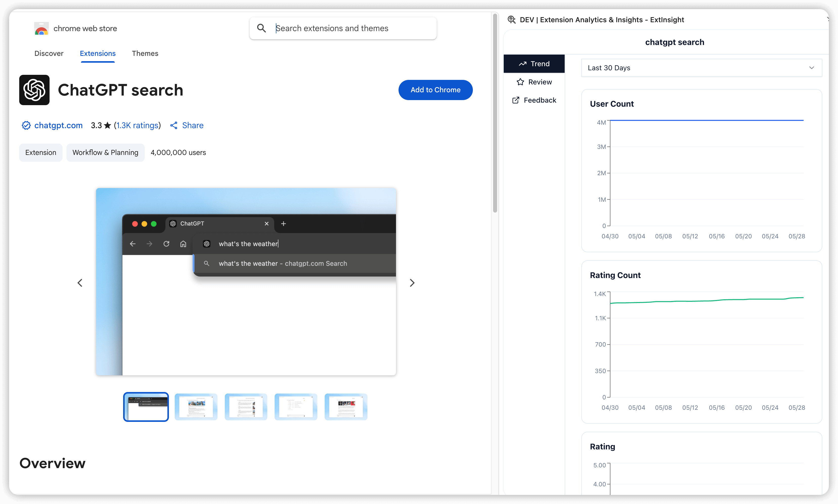The width and height of the screenshot is (838, 504).
Task: Switch to the Themes tab
Action: click(x=145, y=53)
